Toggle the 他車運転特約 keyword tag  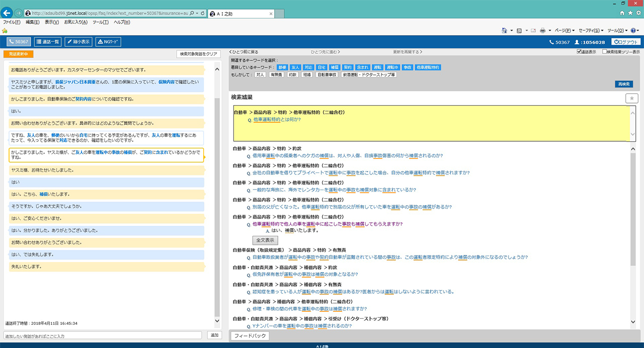coord(428,67)
